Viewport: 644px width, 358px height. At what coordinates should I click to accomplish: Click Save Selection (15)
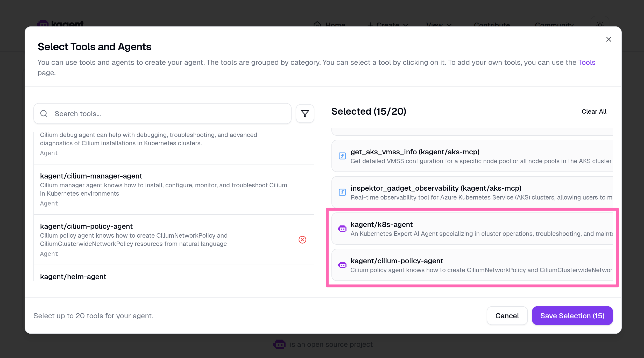point(572,315)
